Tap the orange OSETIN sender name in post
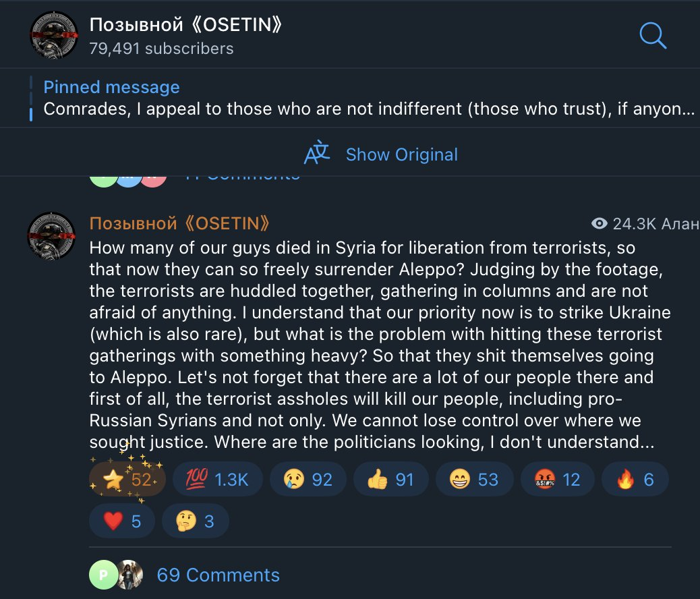The width and height of the screenshot is (700, 599). click(x=179, y=223)
